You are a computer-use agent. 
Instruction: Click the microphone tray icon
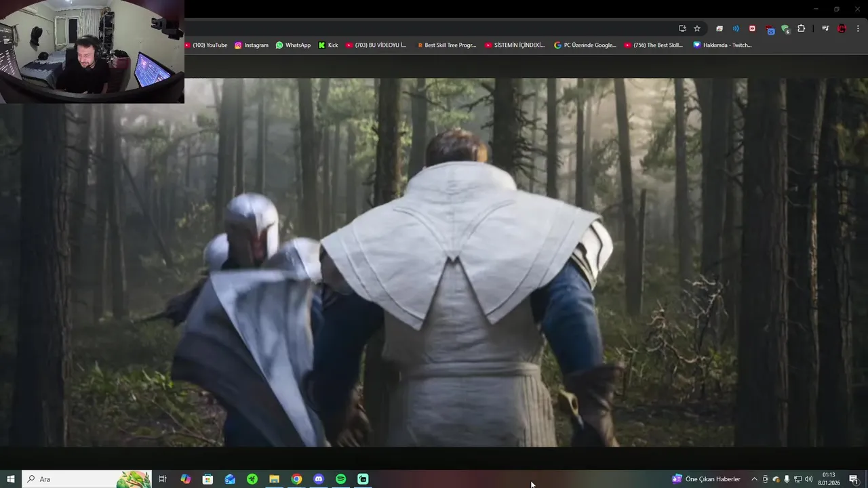tap(787, 479)
